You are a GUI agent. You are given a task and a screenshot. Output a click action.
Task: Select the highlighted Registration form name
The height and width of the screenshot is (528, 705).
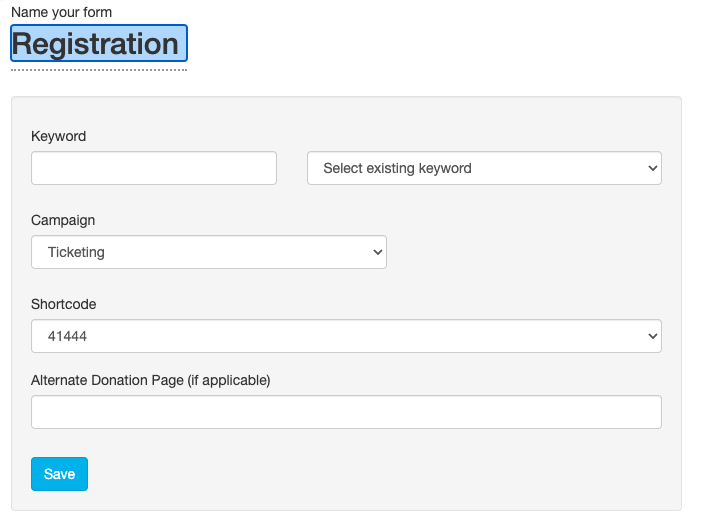[x=96, y=44]
